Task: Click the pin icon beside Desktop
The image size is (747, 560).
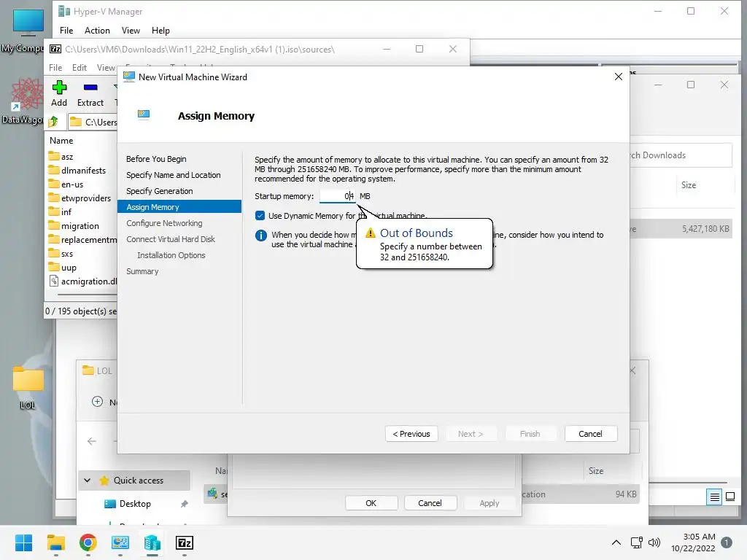Action: (x=185, y=503)
